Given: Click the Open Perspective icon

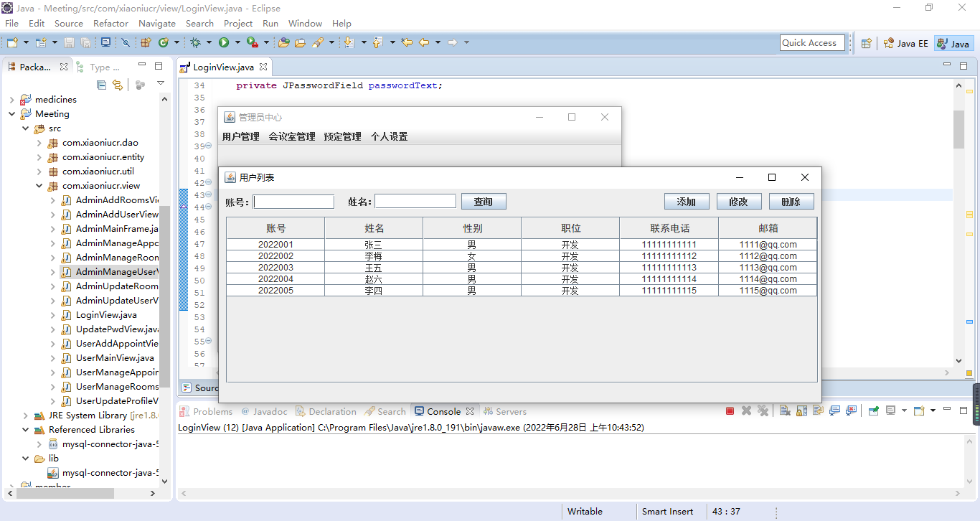Looking at the screenshot, I should (866, 43).
